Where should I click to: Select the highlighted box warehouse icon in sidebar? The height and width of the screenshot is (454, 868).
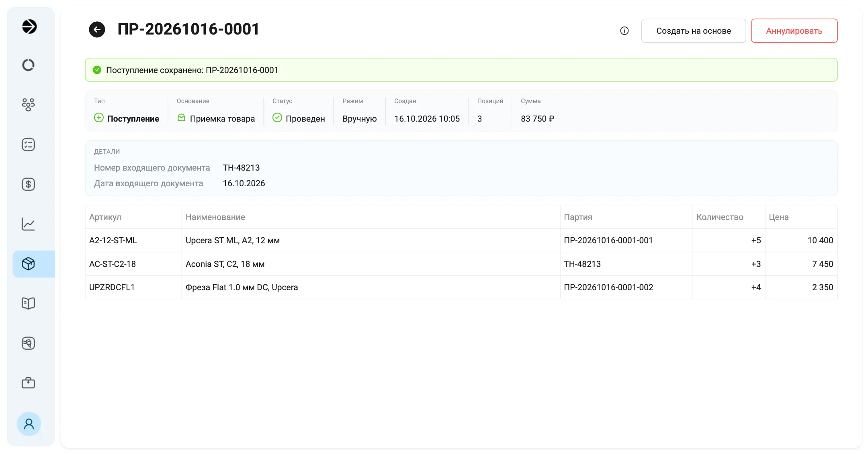pyautogui.click(x=34, y=264)
